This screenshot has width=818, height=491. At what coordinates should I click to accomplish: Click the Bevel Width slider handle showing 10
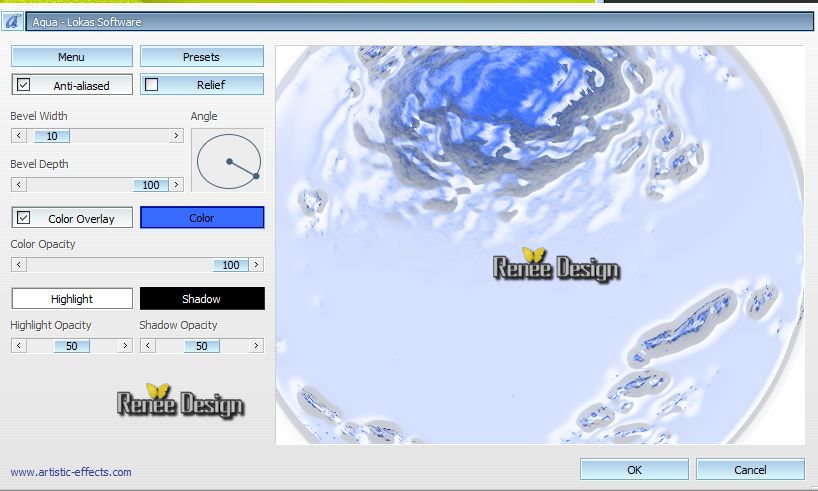click(x=52, y=136)
